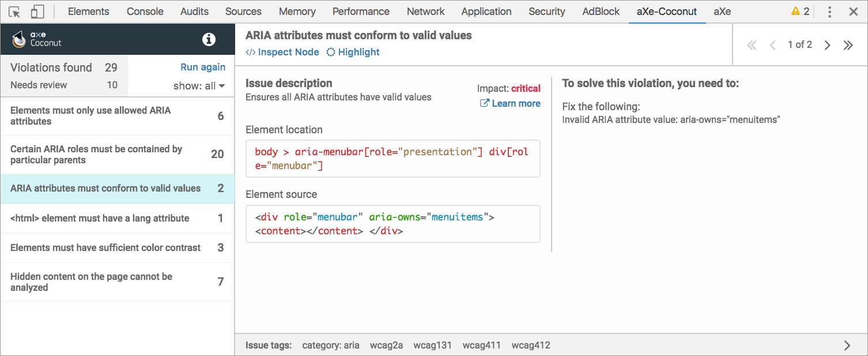Go to previous issue arrow

(x=773, y=45)
